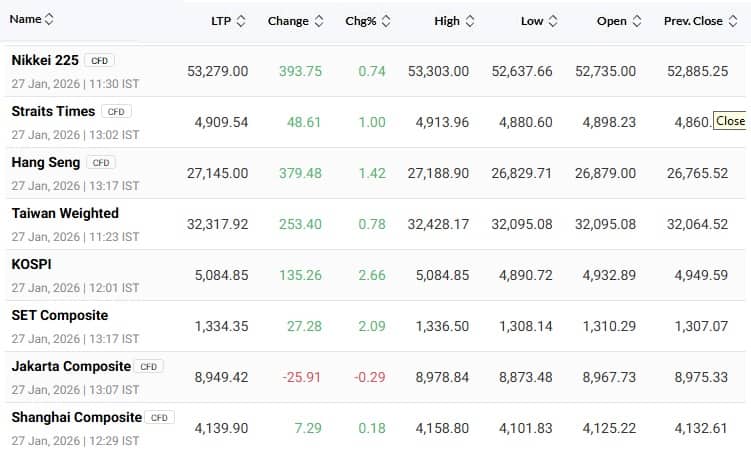Viewport: 751px width, 453px height.
Task: Select Jakarta Composite change -25.91
Action: coord(301,377)
